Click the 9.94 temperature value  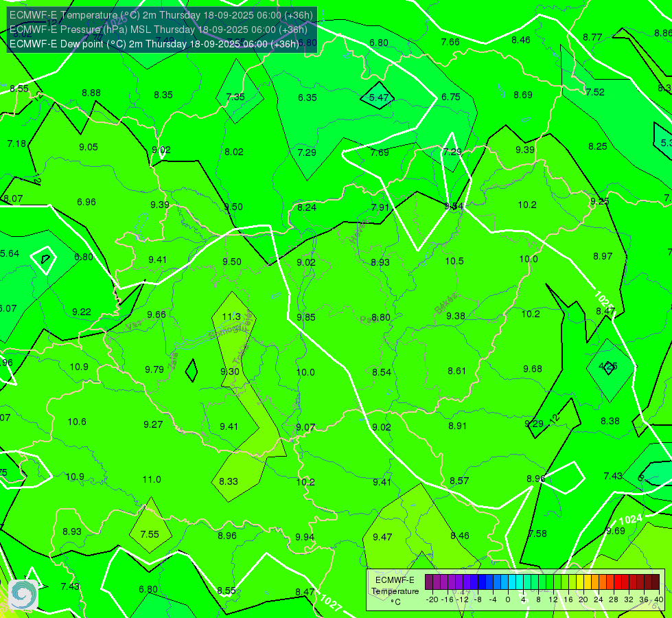click(x=305, y=536)
